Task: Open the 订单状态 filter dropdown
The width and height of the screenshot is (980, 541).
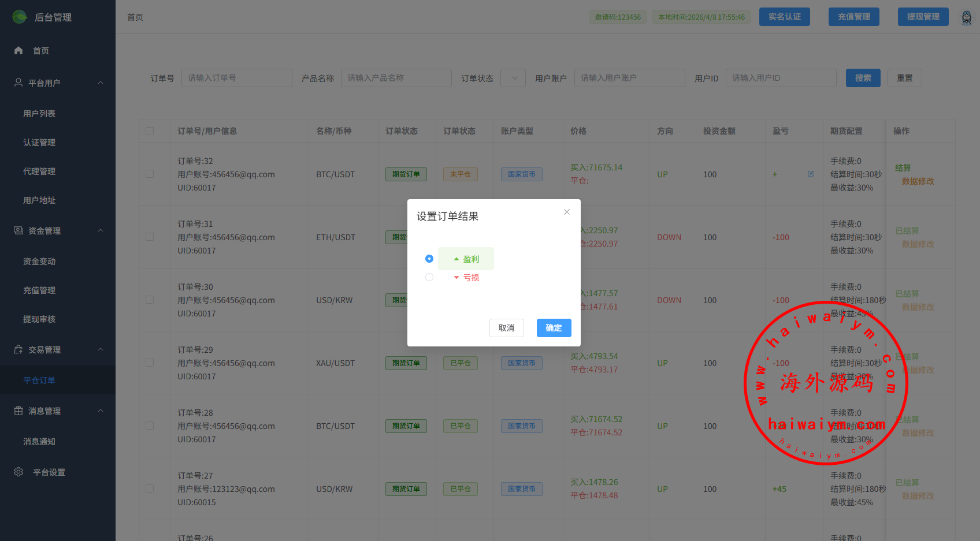Action: [x=513, y=78]
